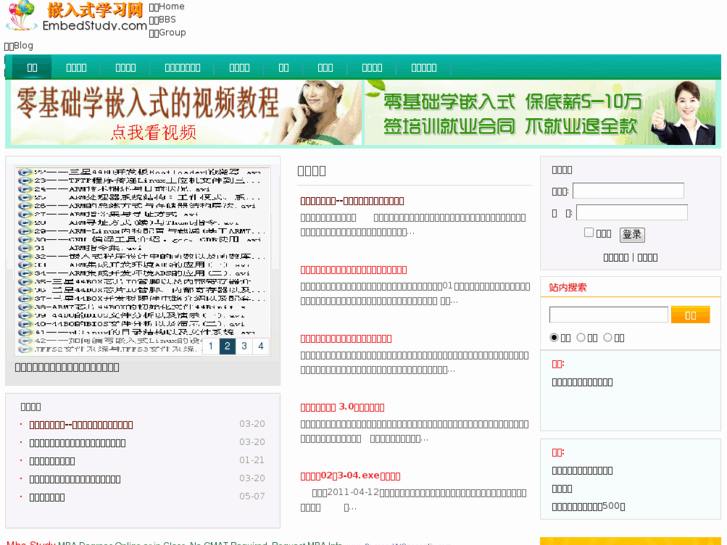
Task: Open the BBS link in header
Action: (x=163, y=19)
